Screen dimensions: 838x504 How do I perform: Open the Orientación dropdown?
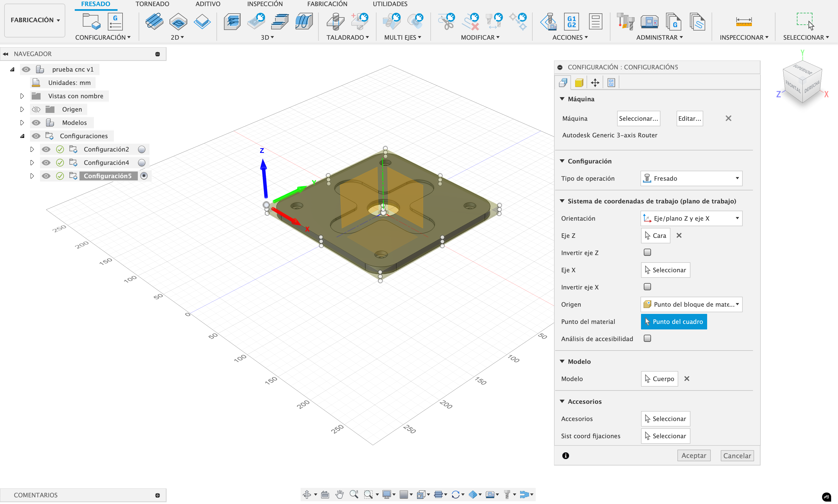(691, 218)
